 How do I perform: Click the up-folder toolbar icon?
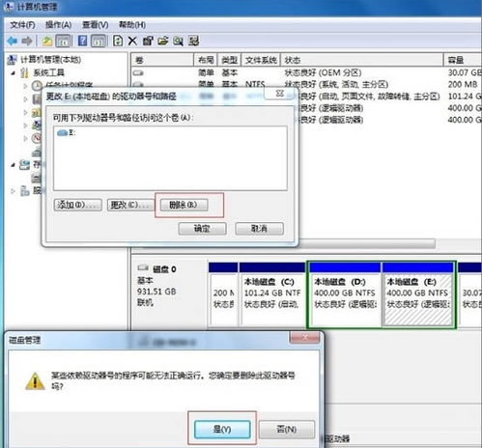click(47, 41)
